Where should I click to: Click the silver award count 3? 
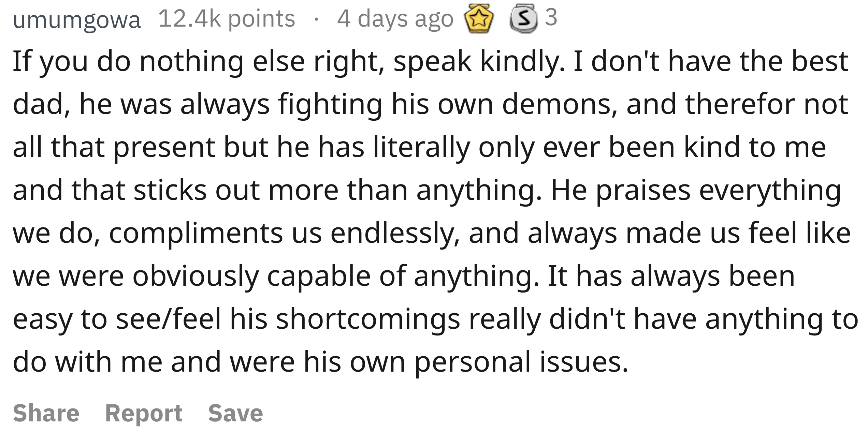(551, 17)
